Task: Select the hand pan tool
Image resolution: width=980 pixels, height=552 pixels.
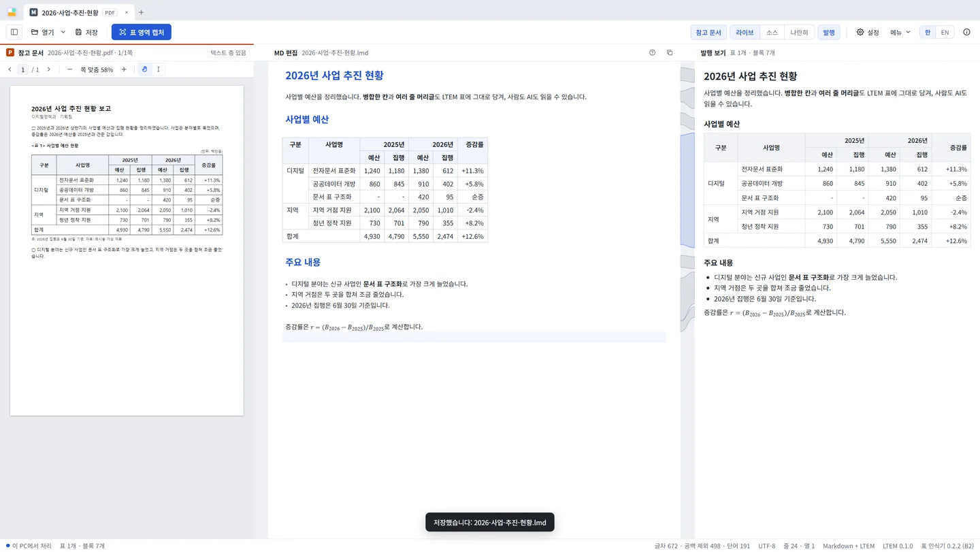Action: click(x=144, y=69)
